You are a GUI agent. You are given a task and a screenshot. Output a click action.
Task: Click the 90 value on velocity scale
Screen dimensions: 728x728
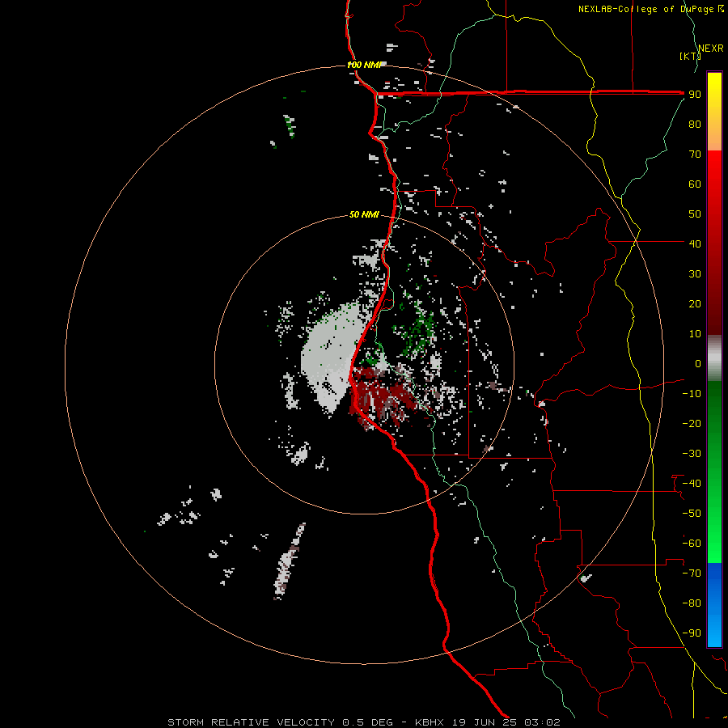(695, 95)
